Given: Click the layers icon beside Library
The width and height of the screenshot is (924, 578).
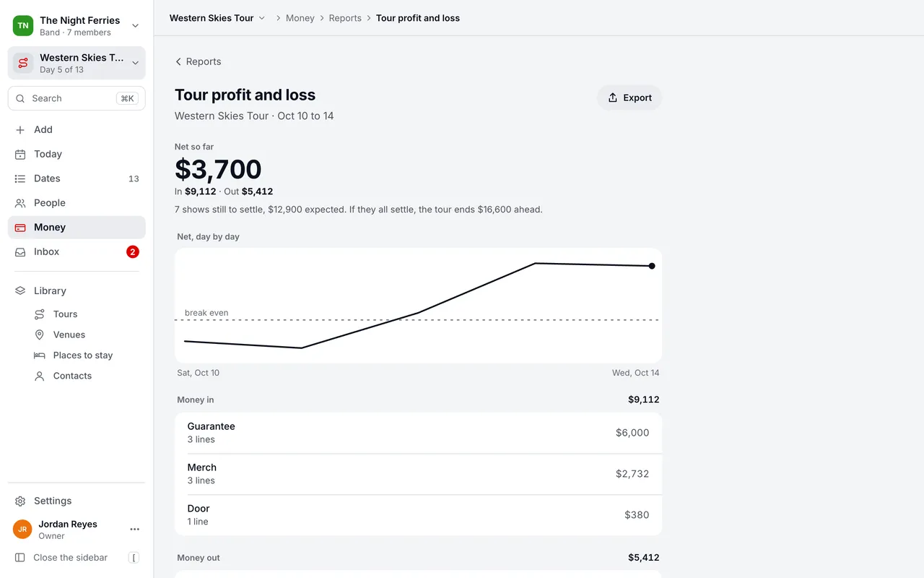Looking at the screenshot, I should (x=20, y=290).
